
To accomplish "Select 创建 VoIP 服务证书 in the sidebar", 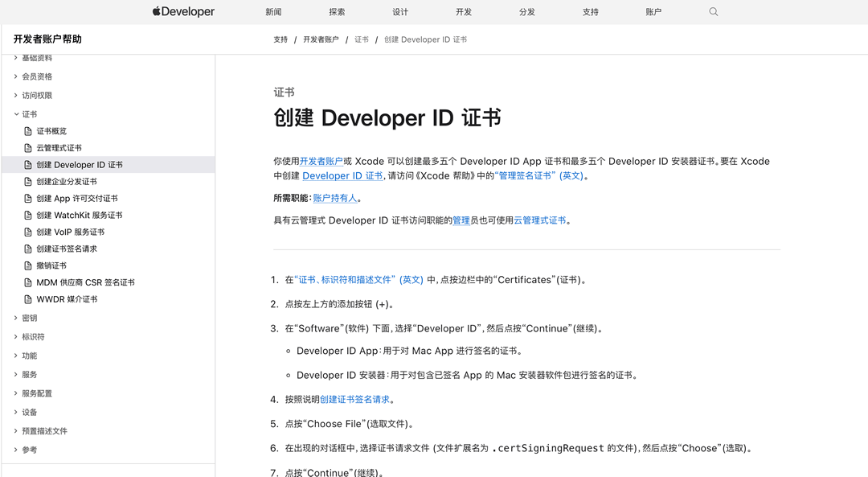I will tap(70, 232).
